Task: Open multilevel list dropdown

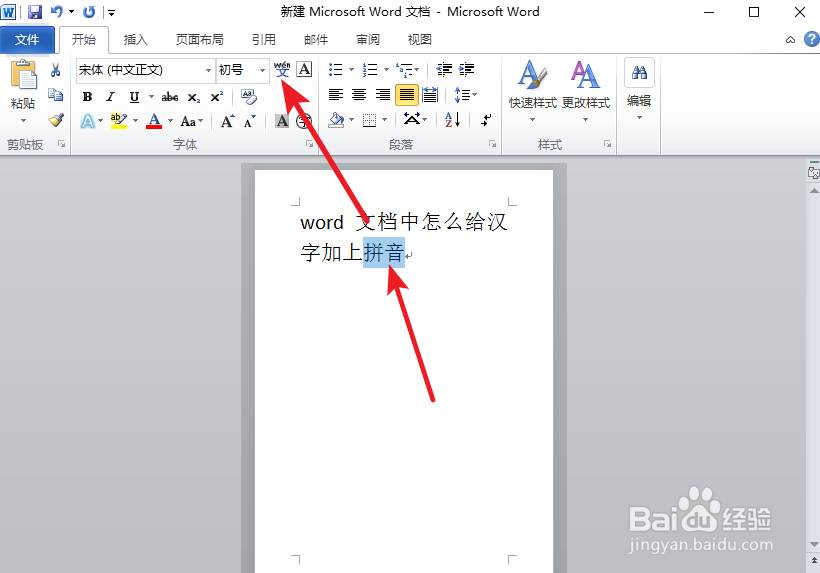Action: (408, 69)
